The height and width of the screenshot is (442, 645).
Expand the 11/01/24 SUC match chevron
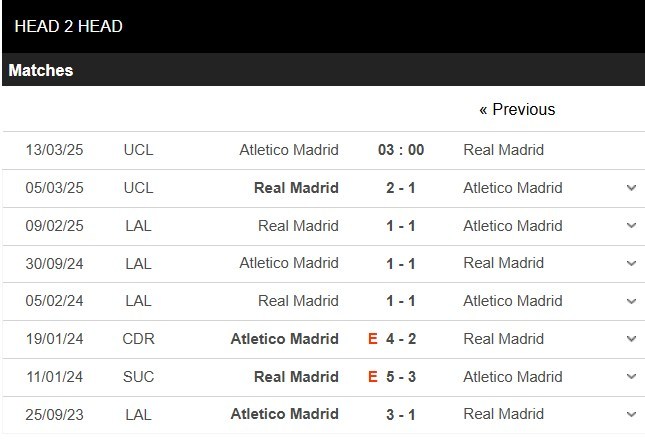click(x=631, y=376)
